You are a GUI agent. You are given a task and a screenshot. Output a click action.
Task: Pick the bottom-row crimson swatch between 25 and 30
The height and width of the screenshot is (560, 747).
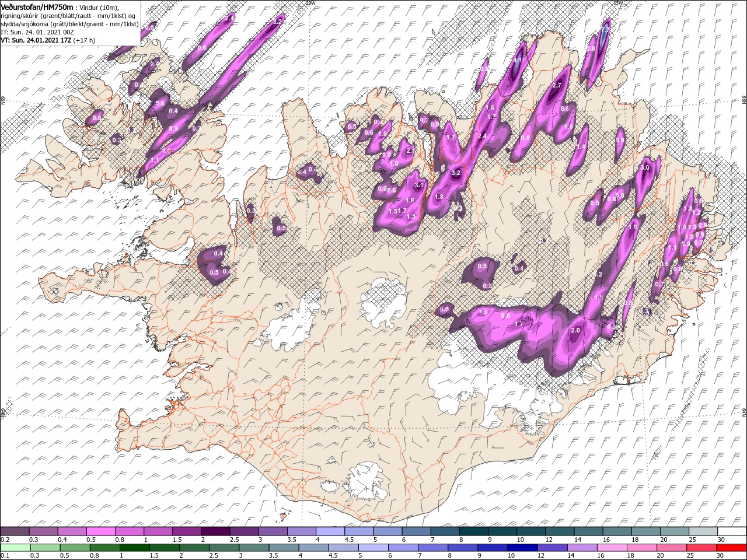(x=701, y=548)
